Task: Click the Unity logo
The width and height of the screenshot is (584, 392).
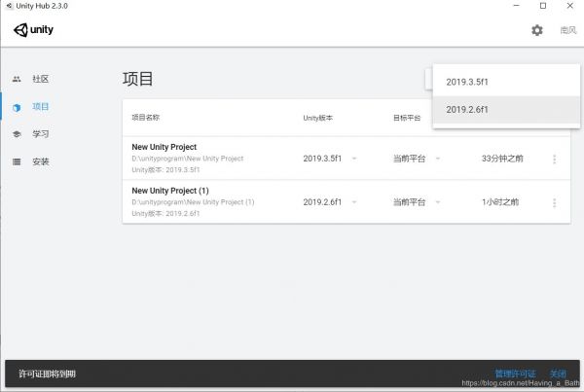Action: tap(33, 30)
